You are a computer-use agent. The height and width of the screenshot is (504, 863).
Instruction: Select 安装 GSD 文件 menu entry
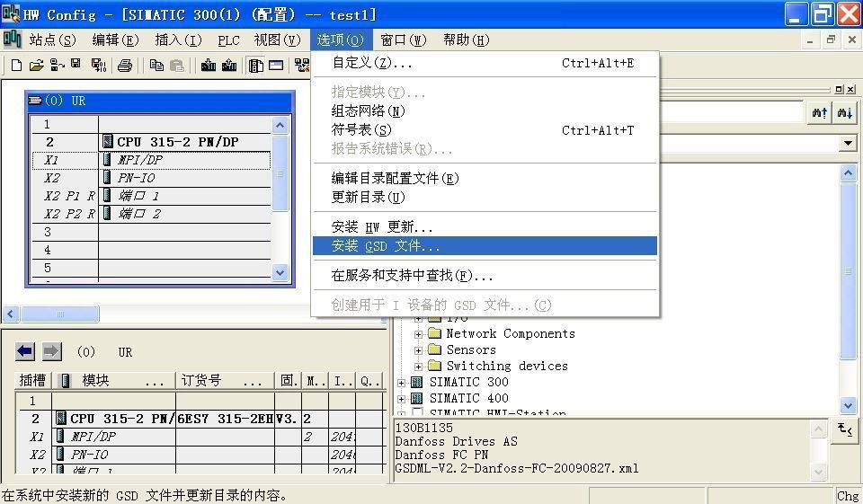coord(387,246)
